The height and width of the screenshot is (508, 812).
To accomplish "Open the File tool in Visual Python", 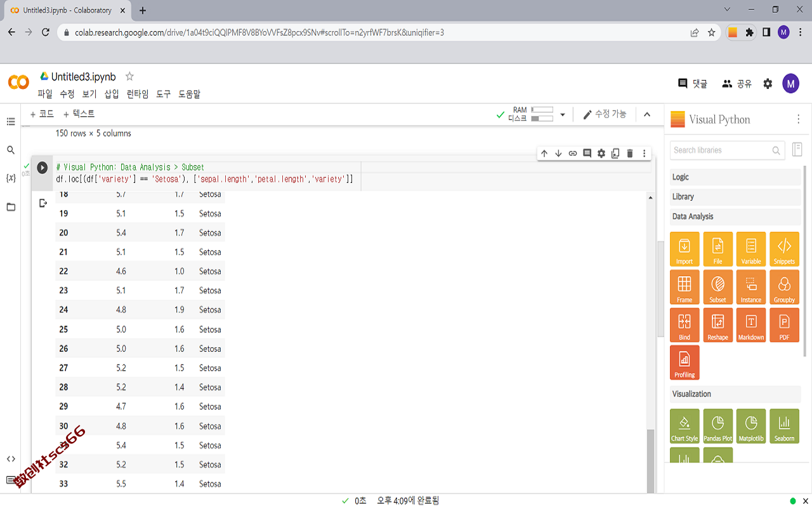I will [x=717, y=249].
